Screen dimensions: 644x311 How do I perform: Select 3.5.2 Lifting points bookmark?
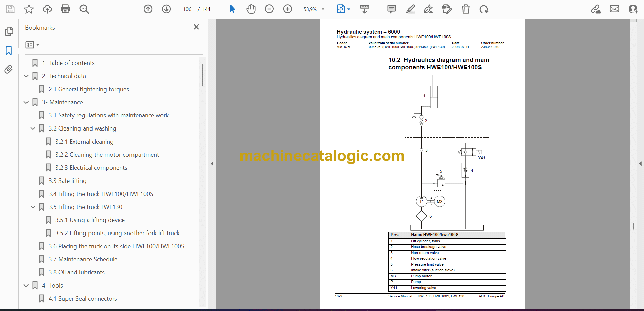117,233
